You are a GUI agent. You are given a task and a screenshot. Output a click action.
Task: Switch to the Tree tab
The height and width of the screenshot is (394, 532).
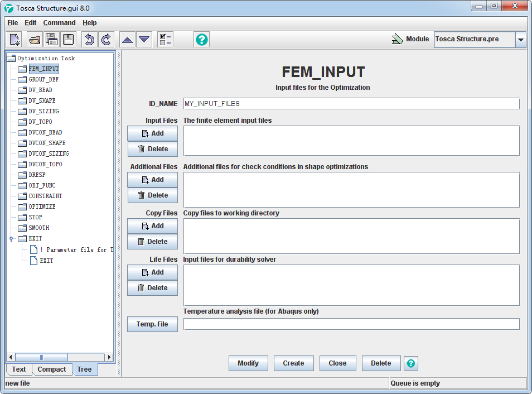84,369
